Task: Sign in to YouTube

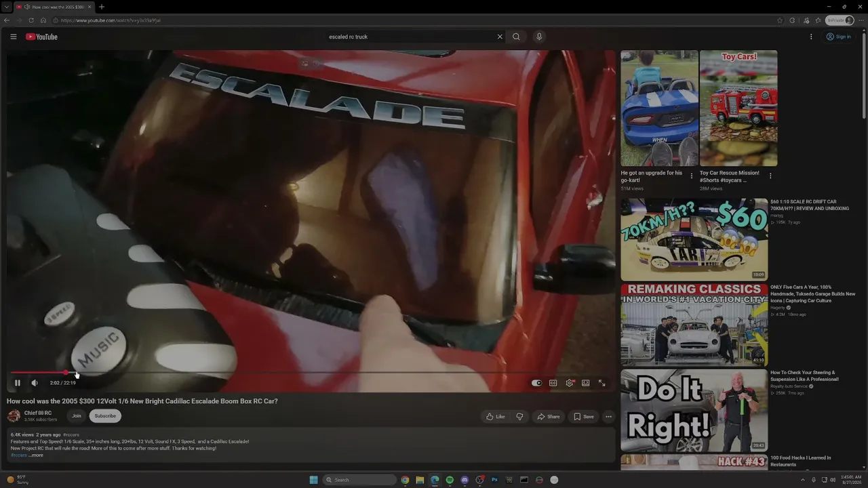Action: [x=838, y=37]
